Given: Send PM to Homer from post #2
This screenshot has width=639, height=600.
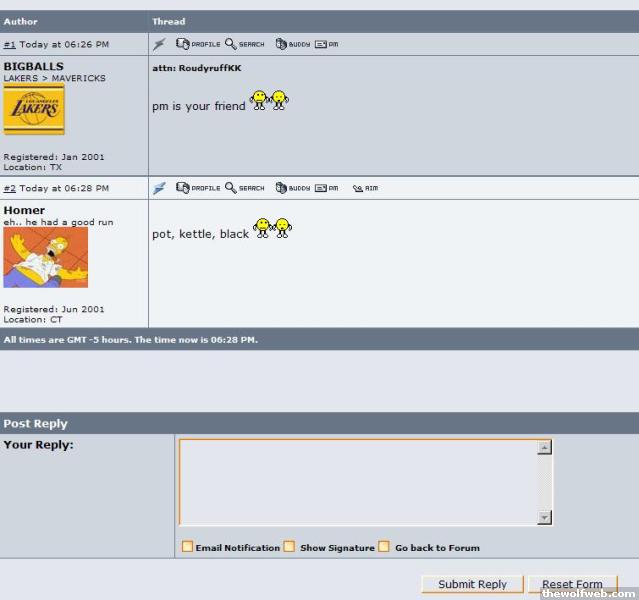Looking at the screenshot, I should pyautogui.click(x=327, y=188).
